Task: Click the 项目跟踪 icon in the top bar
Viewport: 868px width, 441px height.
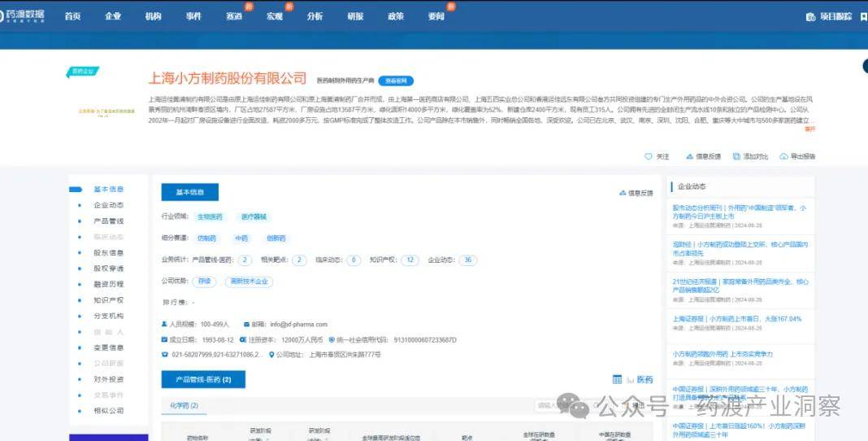Action: coord(810,16)
